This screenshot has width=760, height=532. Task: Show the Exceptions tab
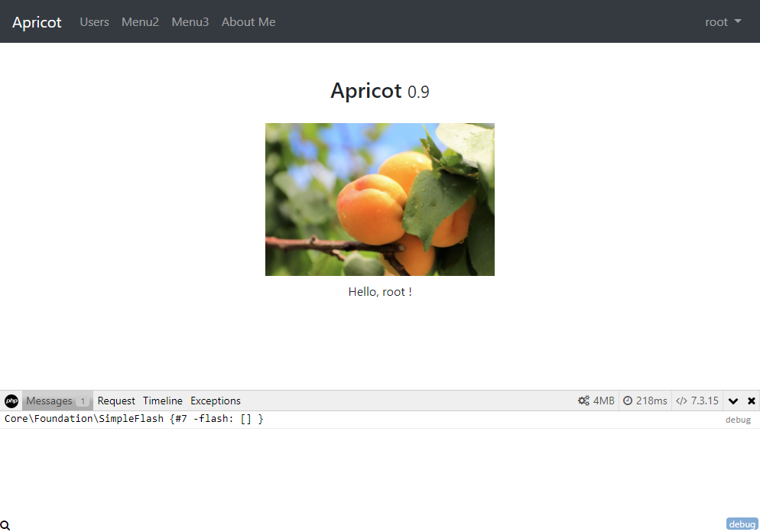click(216, 401)
